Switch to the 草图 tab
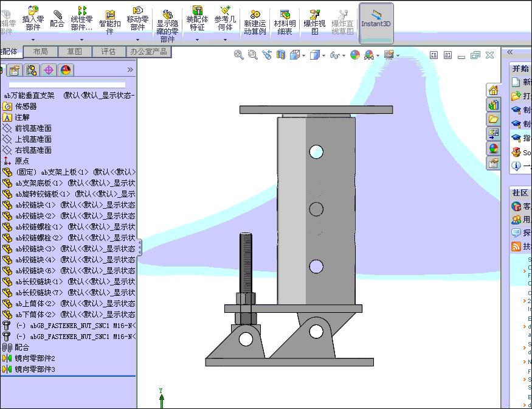Viewport: 532px width, 409px height. click(x=75, y=52)
